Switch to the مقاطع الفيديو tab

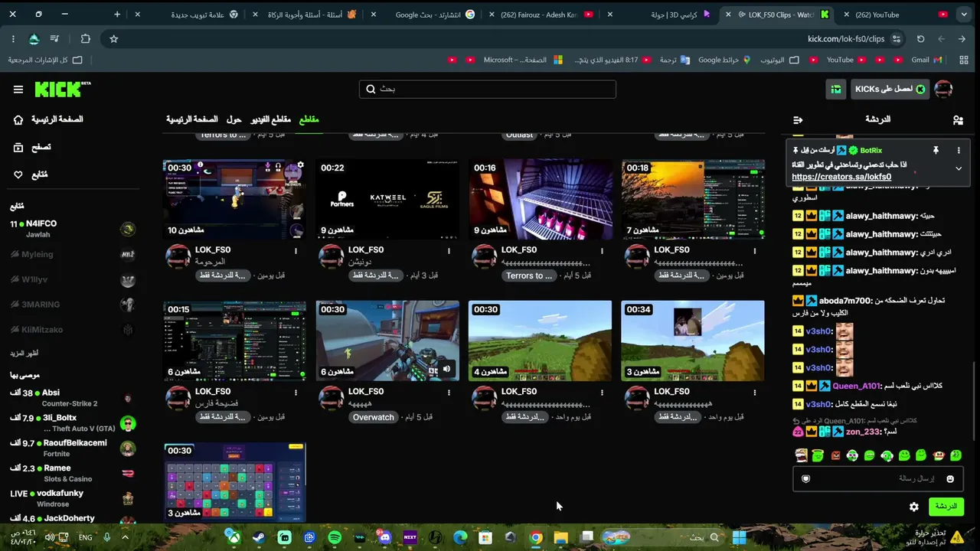tap(271, 119)
